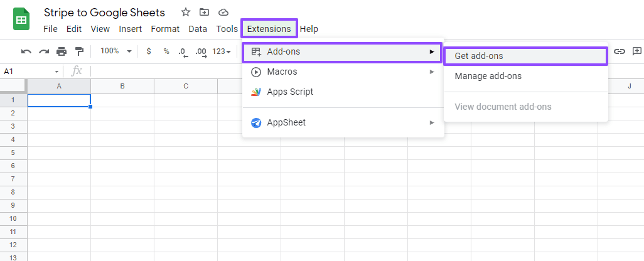This screenshot has height=261, width=644.
Task: Expand the Name box dropdown arrow
Action: pos(57,72)
